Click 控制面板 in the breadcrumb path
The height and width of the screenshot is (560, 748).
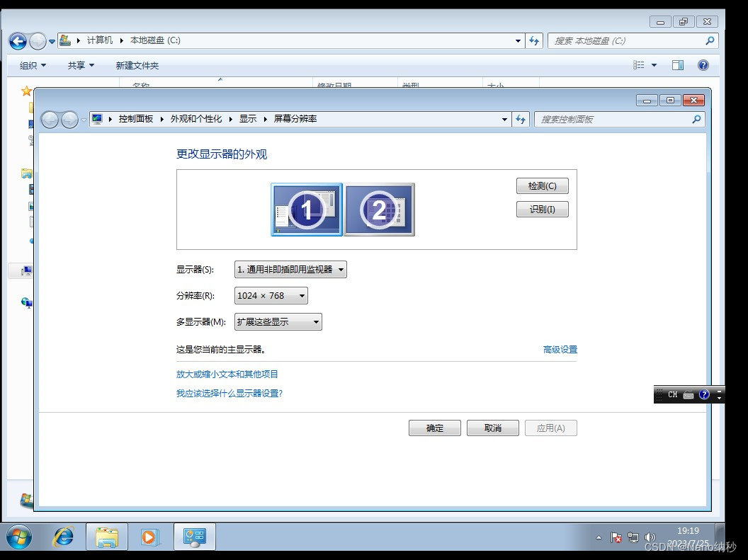pos(136,119)
